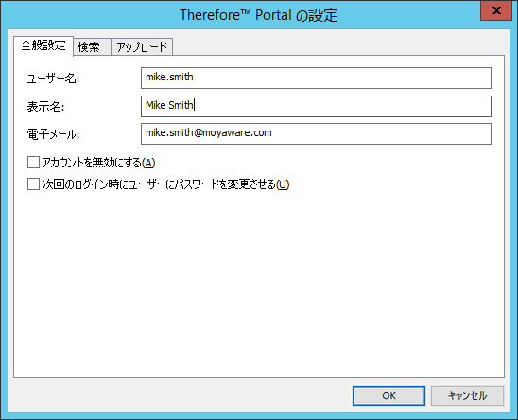Switch to the 全般設定 tab
The image size is (518, 420).
click(x=43, y=46)
